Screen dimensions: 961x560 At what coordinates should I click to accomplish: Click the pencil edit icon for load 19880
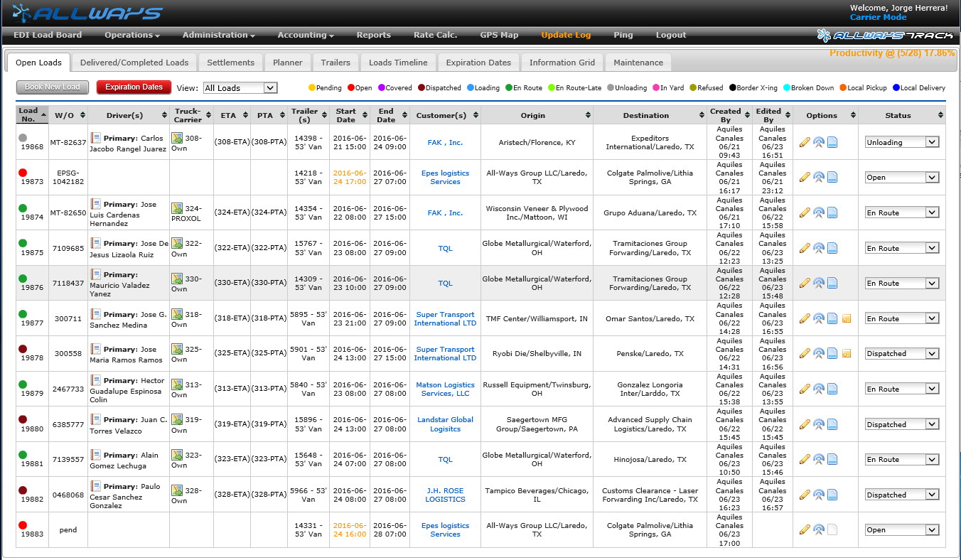pyautogui.click(x=805, y=424)
